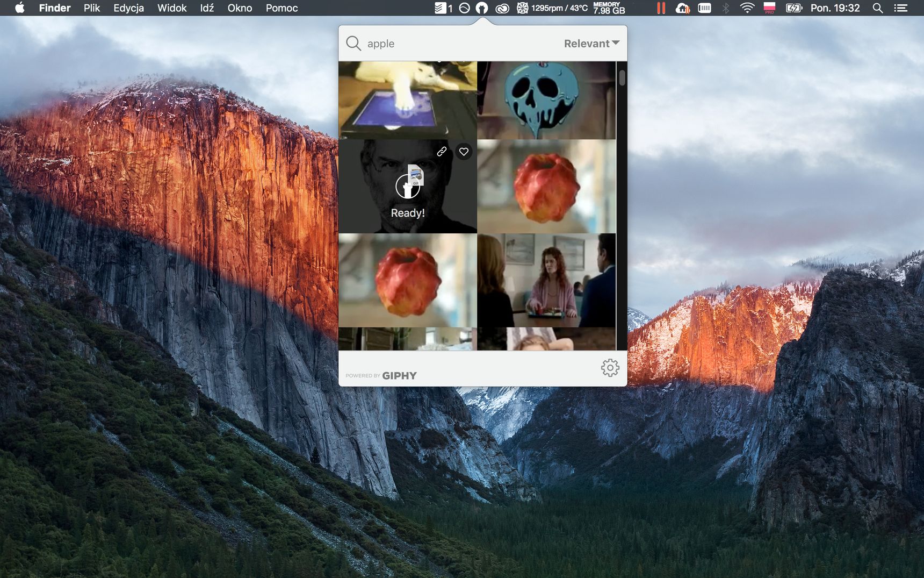924x578 pixels.
Task: Click the search magnifier icon in GIF popup
Action: pos(353,43)
